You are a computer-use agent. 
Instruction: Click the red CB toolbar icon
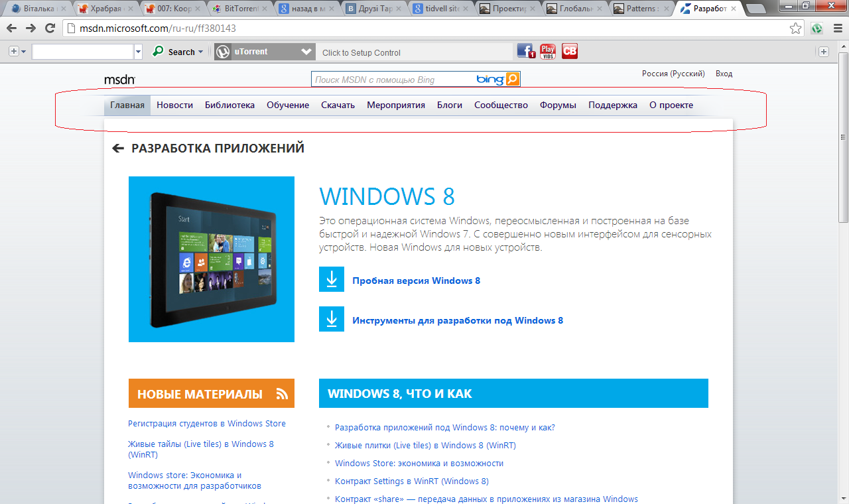(x=570, y=52)
